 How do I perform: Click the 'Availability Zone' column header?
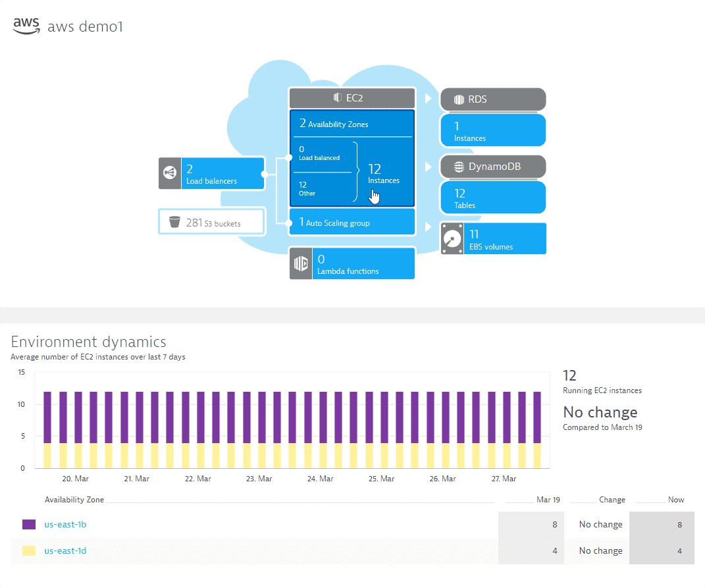[x=74, y=500]
